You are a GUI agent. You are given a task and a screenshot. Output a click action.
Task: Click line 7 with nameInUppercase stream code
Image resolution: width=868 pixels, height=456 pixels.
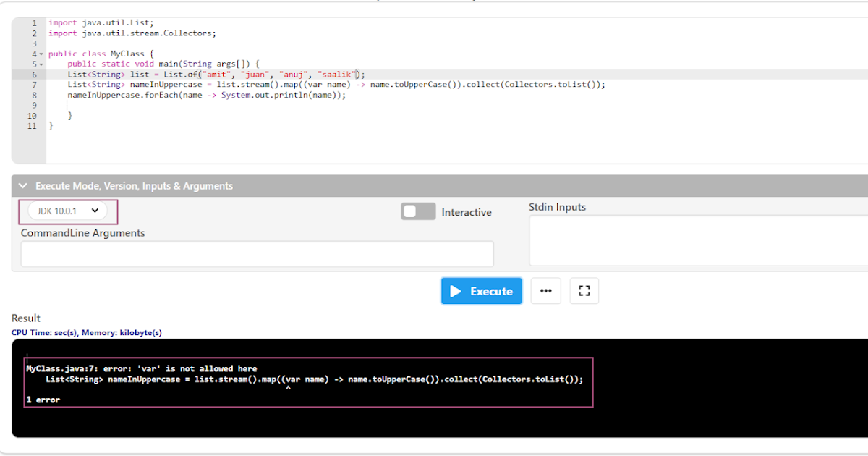pos(336,85)
